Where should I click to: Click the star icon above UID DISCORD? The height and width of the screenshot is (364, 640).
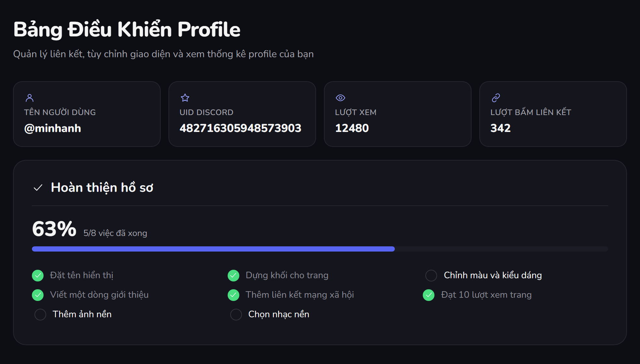coord(185,98)
